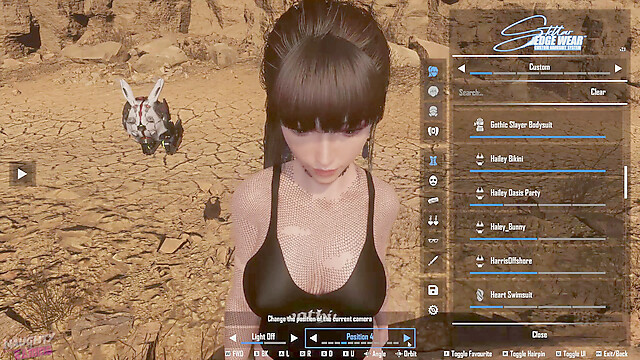640x360 pixels.
Task: Open the settings gear icon
Action: click(x=433, y=310)
